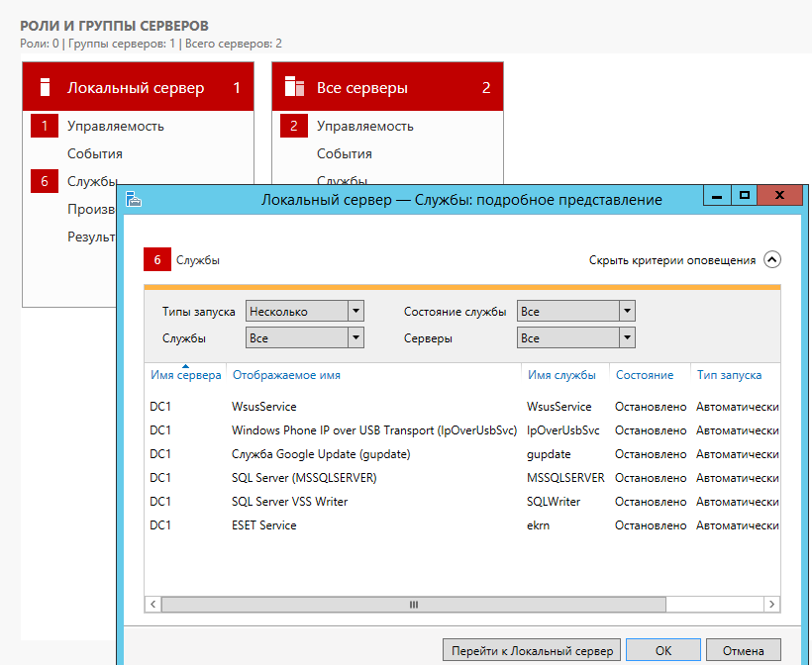Open Управляемость in Все серверы tile
Screen dimensions: 812x665
[x=365, y=127]
